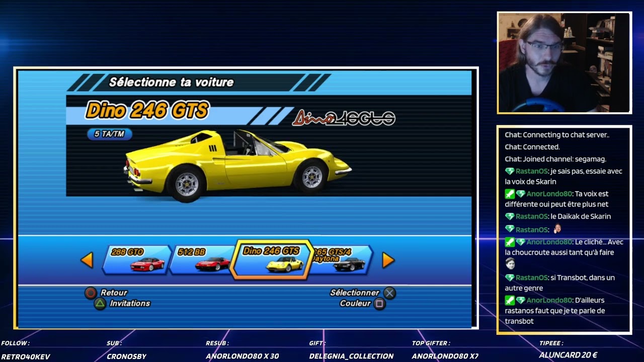644x362 pixels.
Task: Click the 'Chat: Connected.' line
Action: (532, 147)
